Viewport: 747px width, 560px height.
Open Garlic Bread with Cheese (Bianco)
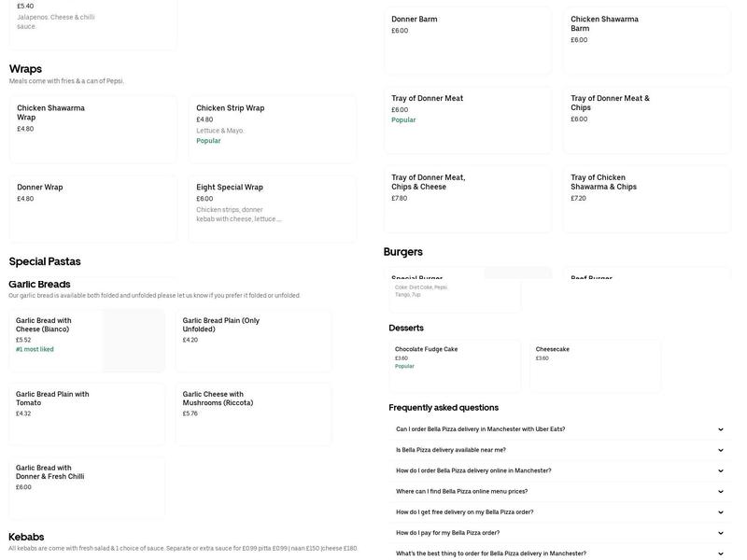87,341
